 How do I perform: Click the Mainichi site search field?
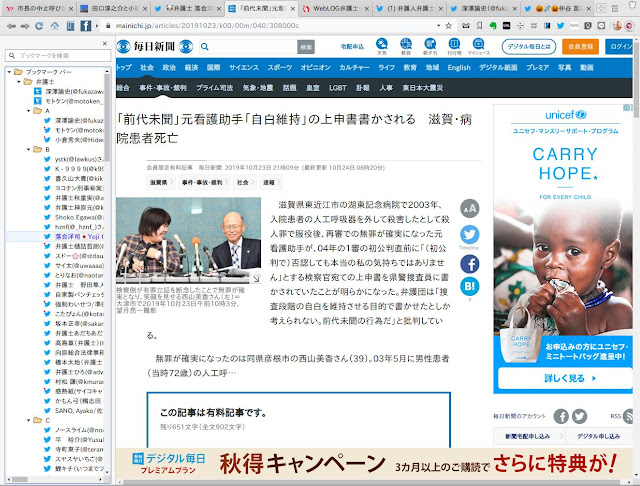point(249,47)
